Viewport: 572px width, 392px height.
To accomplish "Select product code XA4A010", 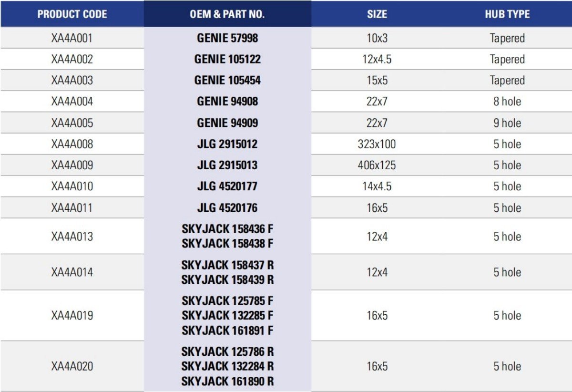I will pos(72,186).
